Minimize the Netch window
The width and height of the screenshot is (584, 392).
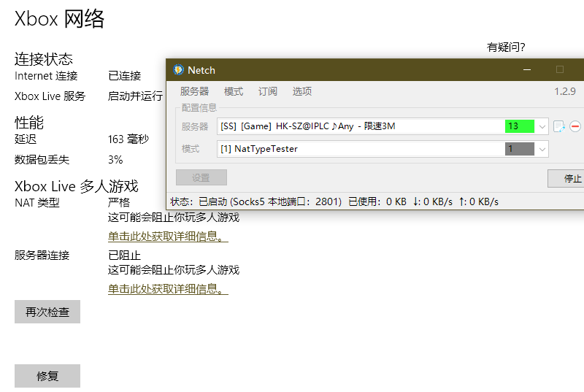pyautogui.click(x=527, y=69)
